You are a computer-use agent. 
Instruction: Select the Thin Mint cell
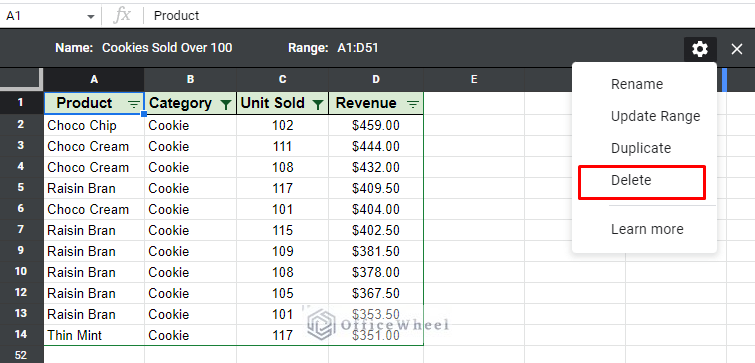94,335
